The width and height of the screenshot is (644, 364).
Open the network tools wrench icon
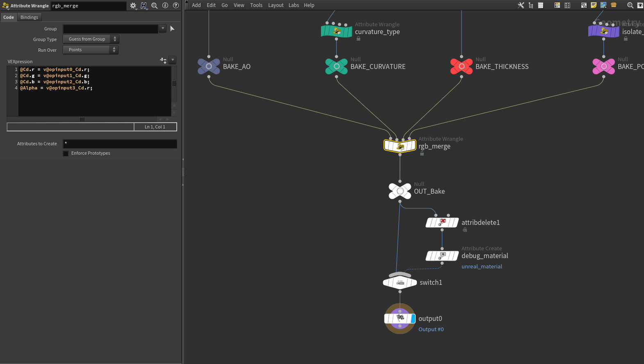tap(521, 5)
